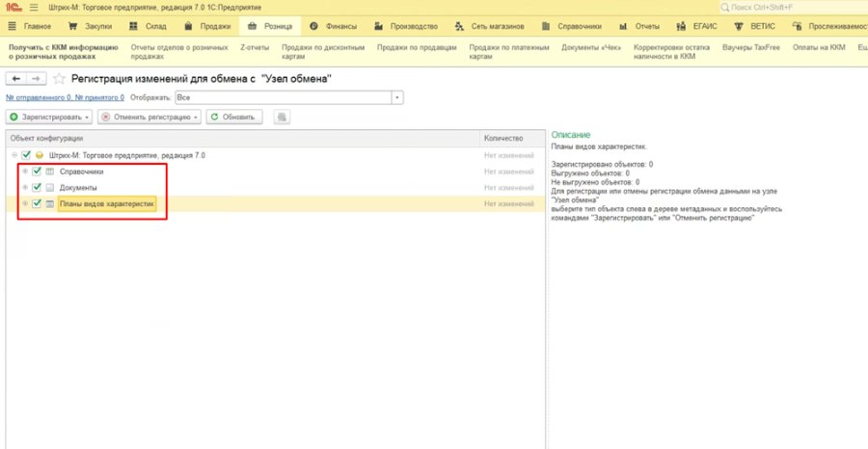Image resolution: width=868 pixels, height=449 pixels.
Task: Click into the search field Поиск Ctrl+Shift+F
Action: point(793,8)
